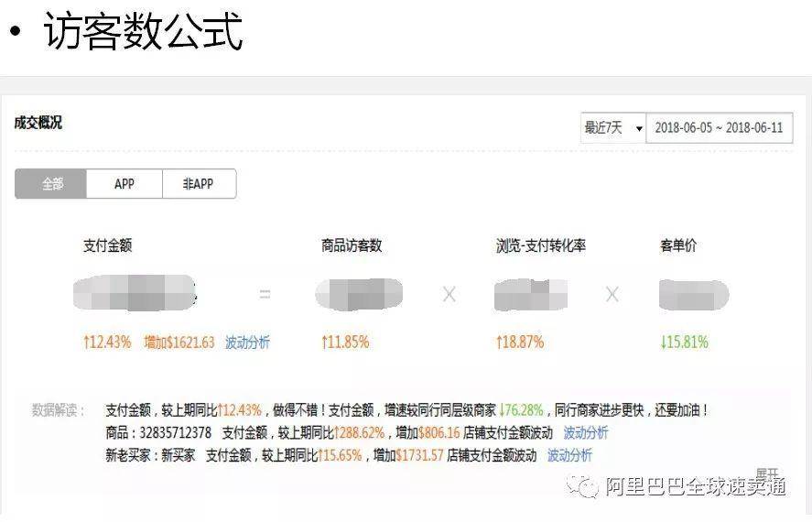The image size is (812, 522).
Task: Switch to the APP tab
Action: point(125,184)
